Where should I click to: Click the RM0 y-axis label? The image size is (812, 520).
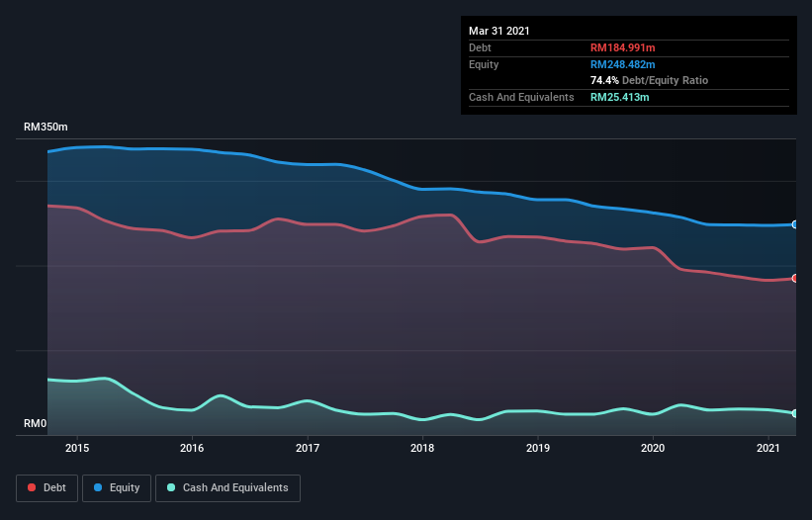[x=36, y=424]
